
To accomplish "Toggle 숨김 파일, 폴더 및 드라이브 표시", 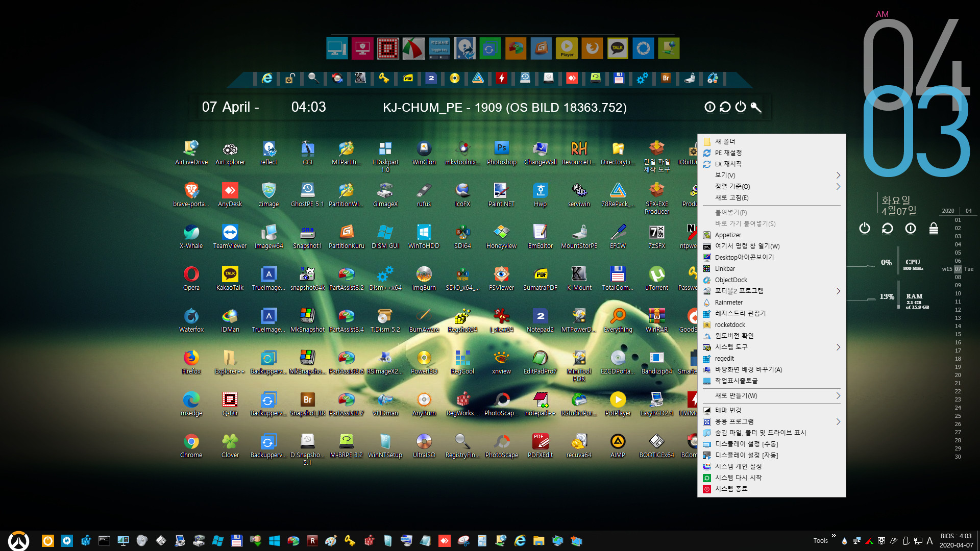I will (x=771, y=433).
